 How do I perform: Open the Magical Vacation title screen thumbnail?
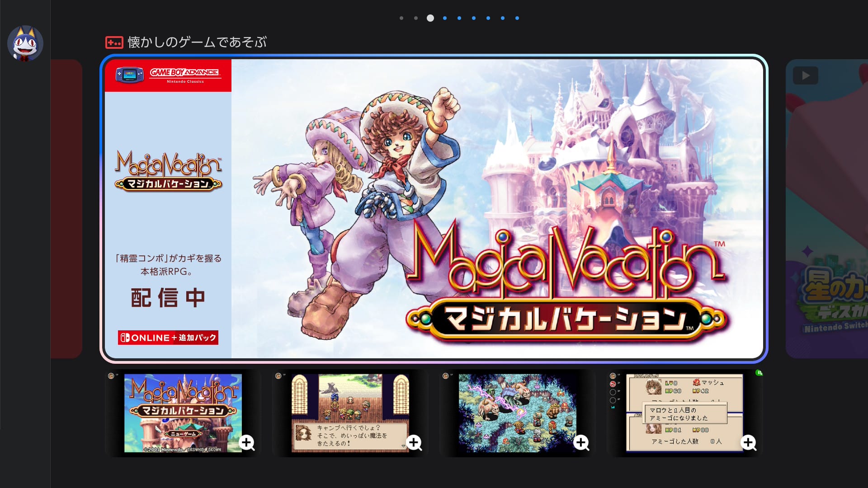183,413
